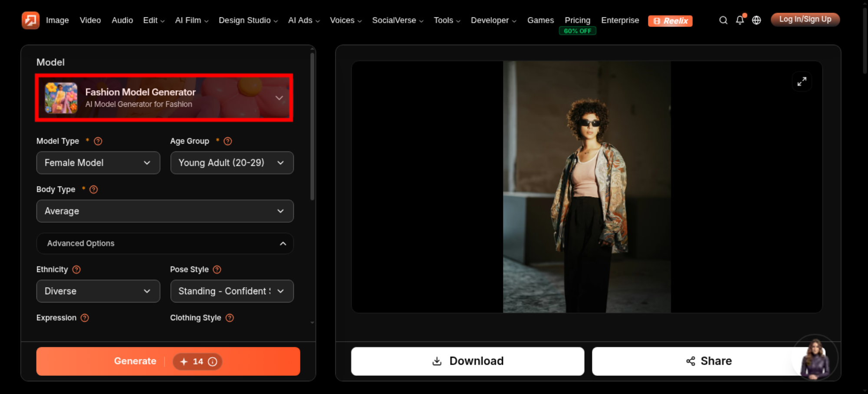Image resolution: width=868 pixels, height=394 pixels.
Task: Click the search magnifier icon
Action: tap(723, 20)
